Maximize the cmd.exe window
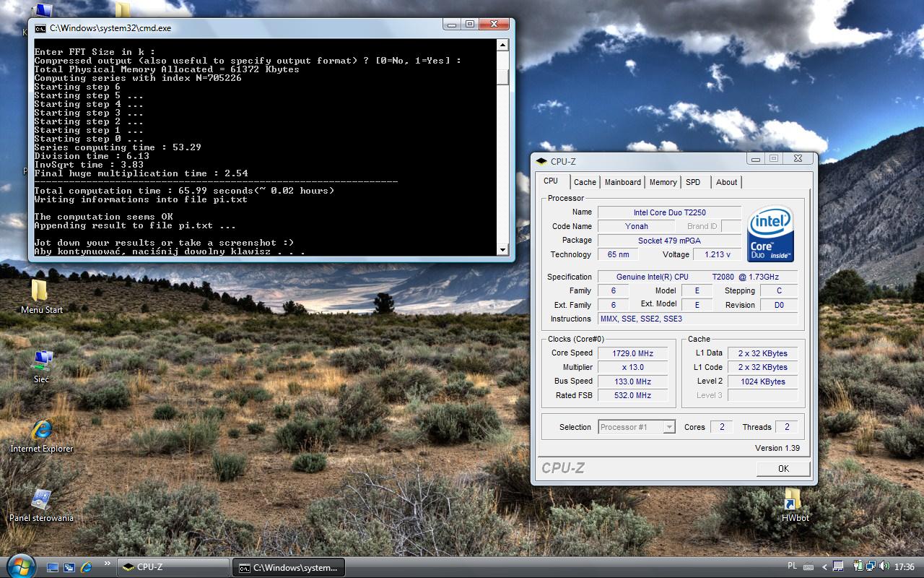This screenshot has height=578, width=924. [470, 25]
